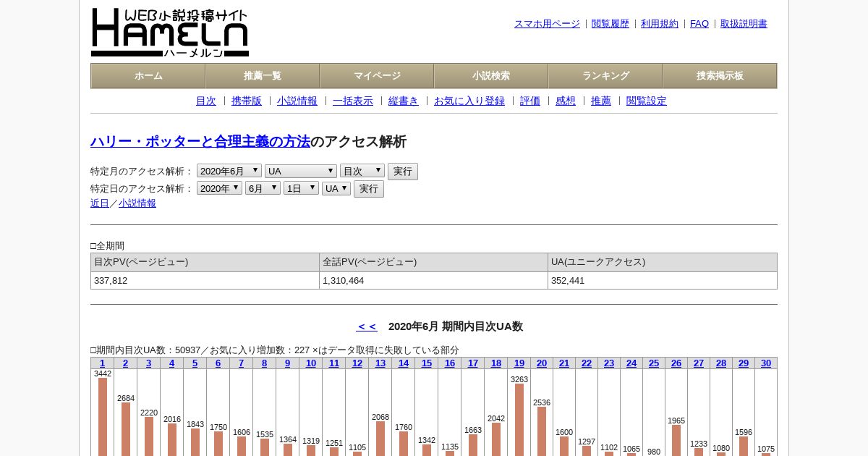
Task: Expand the monthly UA type dropdown
Action: click(301, 171)
